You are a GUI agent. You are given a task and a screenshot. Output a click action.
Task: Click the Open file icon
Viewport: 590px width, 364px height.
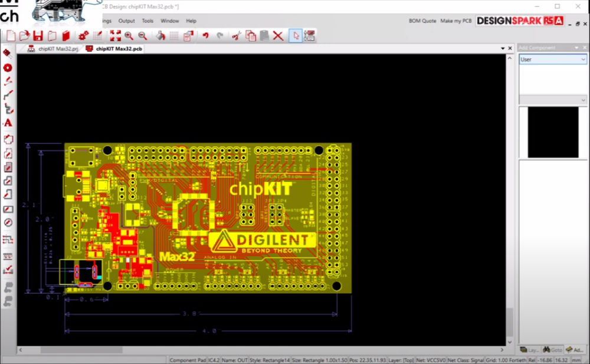(24, 36)
